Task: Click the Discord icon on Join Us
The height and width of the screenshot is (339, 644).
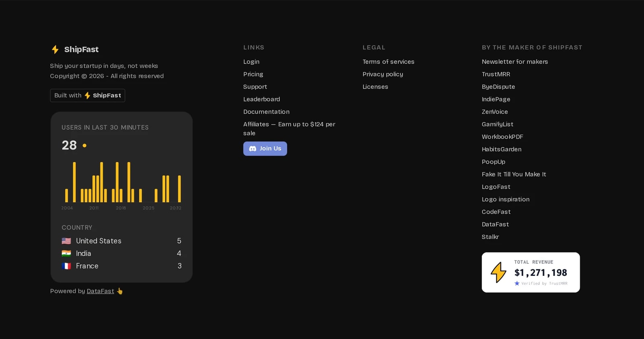Action: [x=253, y=149]
